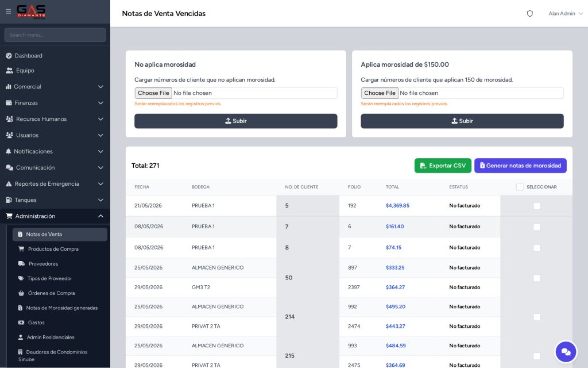Image resolution: width=588 pixels, height=368 pixels.
Task: Click the Notas de Venta document icon
Action: (x=20, y=235)
